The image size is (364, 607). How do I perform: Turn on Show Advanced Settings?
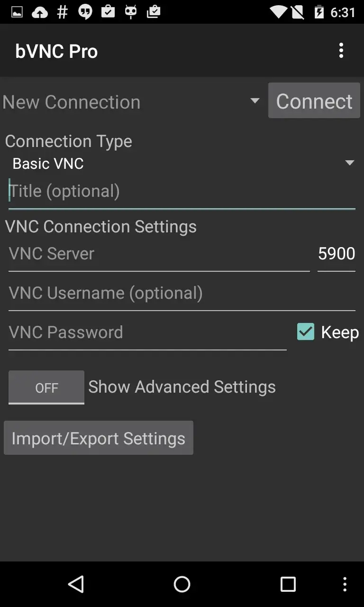point(46,387)
